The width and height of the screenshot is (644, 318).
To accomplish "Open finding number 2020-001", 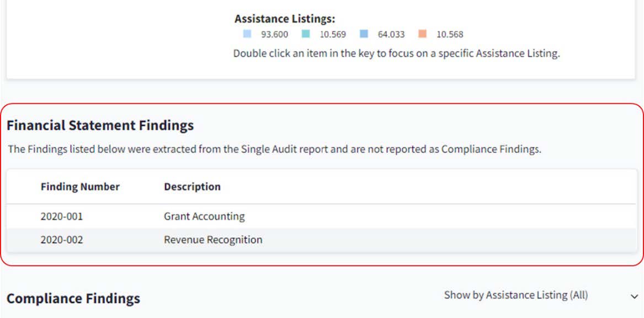I will (x=62, y=216).
